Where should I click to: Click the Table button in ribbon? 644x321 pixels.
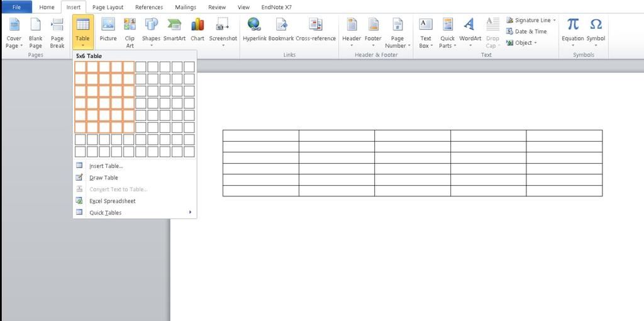82,33
